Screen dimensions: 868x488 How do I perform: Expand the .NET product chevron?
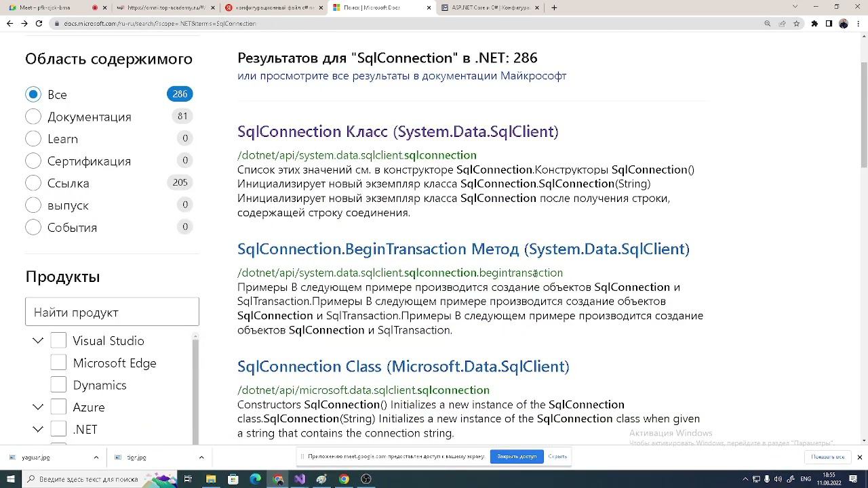(x=38, y=429)
